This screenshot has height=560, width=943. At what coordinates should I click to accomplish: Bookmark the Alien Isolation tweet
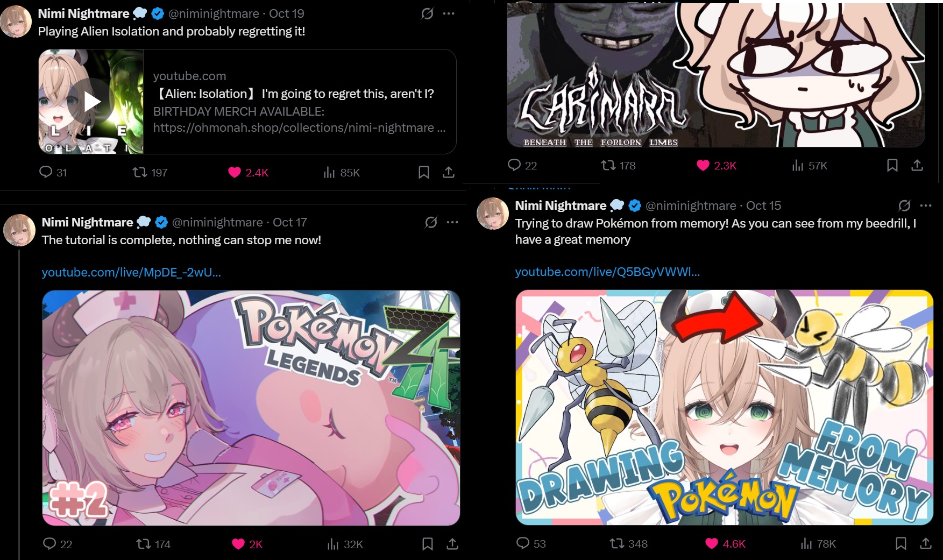pos(424,172)
